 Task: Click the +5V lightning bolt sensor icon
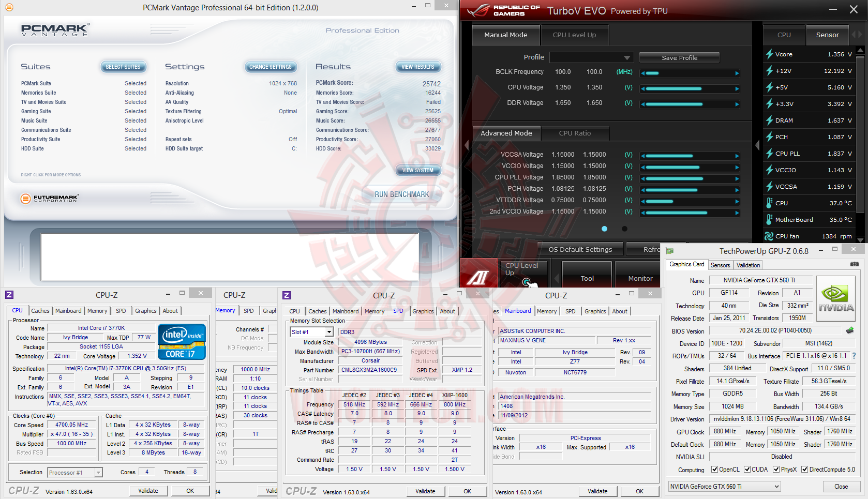tap(769, 87)
